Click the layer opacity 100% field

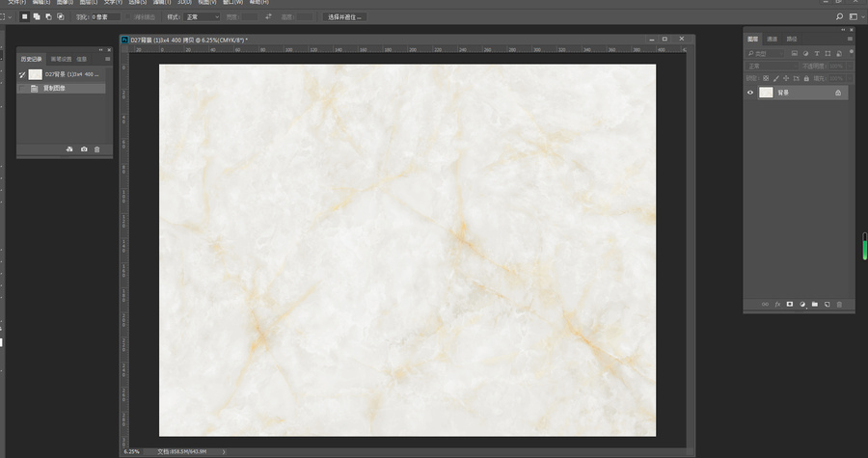(x=836, y=66)
